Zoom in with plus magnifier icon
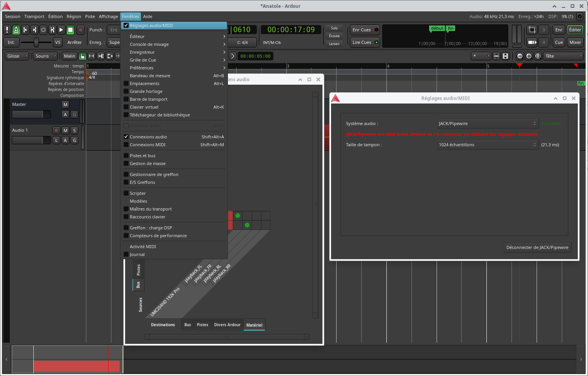Viewport: 588px width, 376px height. (529, 56)
